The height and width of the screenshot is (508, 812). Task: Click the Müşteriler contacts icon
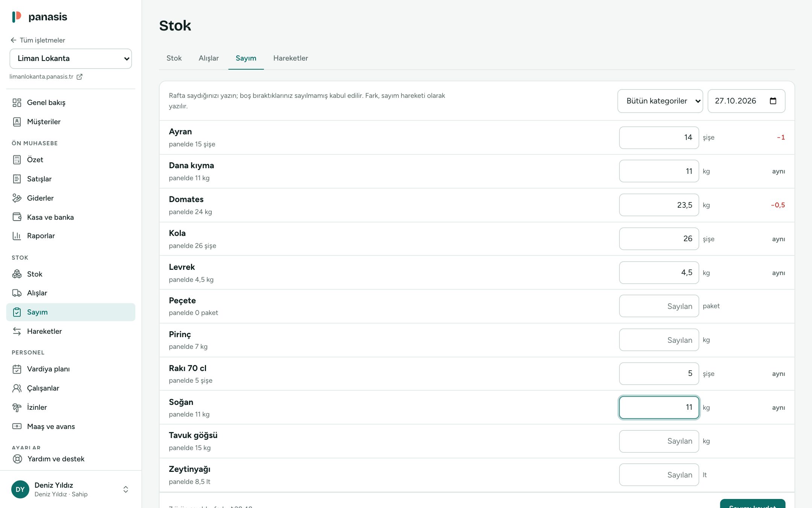[17, 122]
